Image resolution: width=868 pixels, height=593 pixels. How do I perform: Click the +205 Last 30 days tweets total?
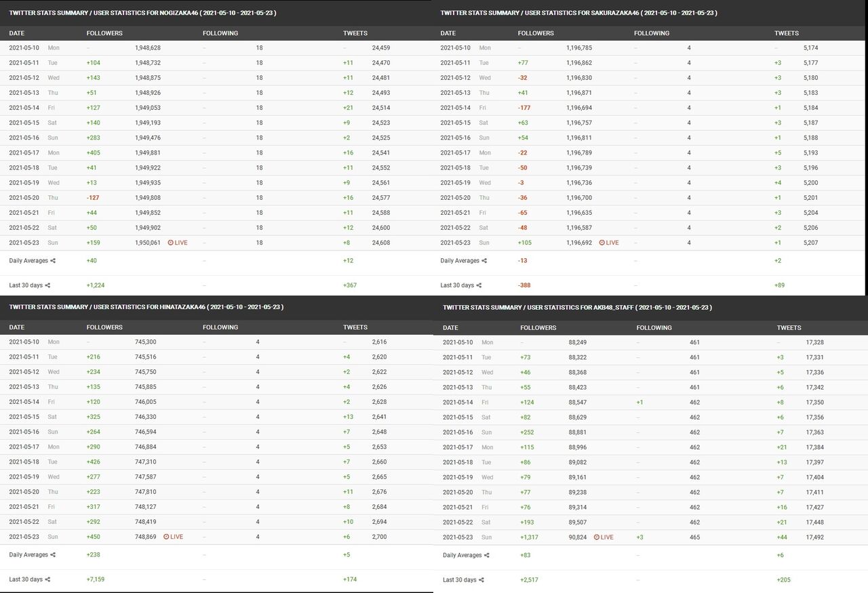coord(784,580)
